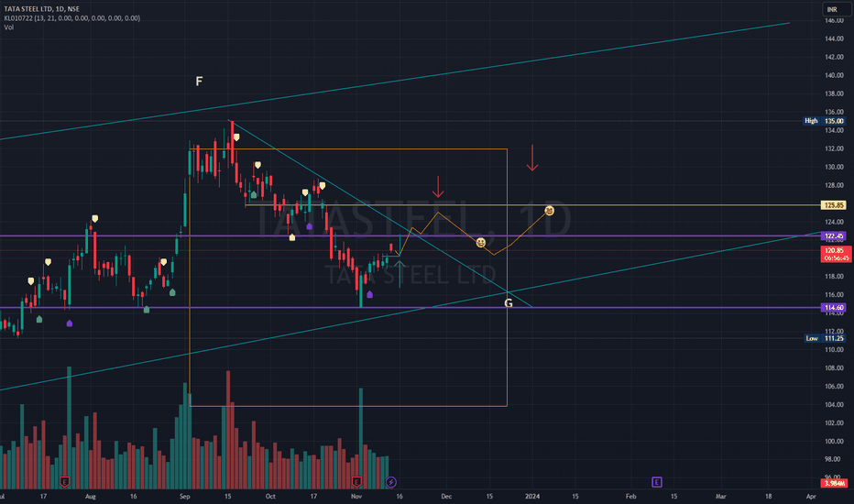Click the Feb label on the time axis
The image size is (854, 504).
[630, 497]
